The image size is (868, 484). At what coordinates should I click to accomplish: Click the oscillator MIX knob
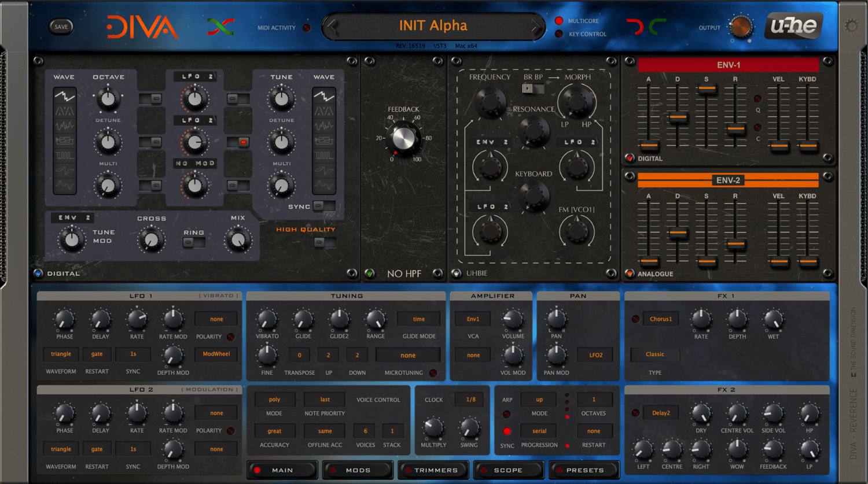click(x=238, y=241)
